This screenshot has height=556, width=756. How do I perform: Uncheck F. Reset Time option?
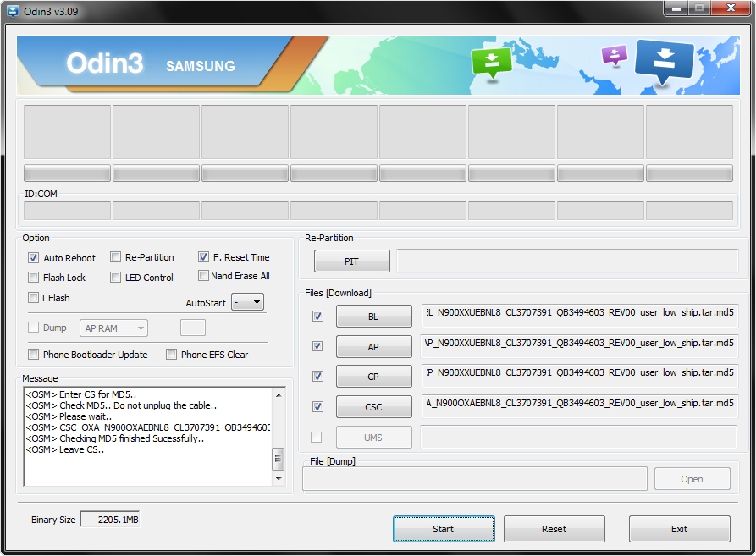[204, 257]
